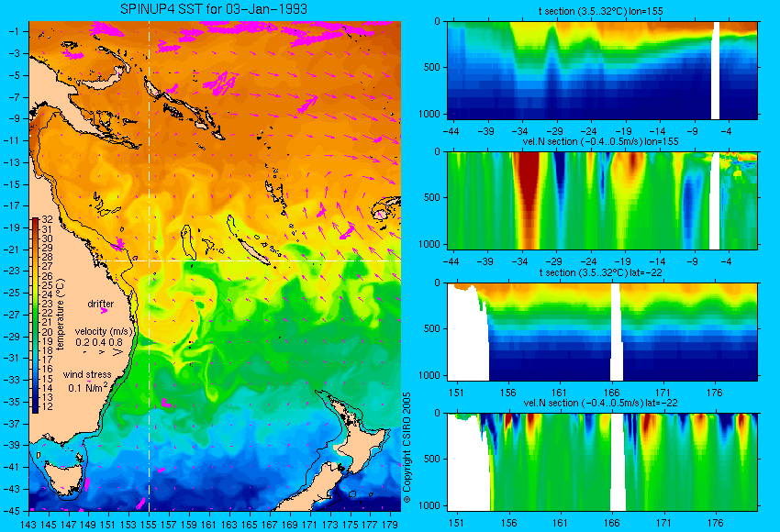Click the magenta drifter marker in legend
The height and width of the screenshot is (532, 780).
pos(104,311)
